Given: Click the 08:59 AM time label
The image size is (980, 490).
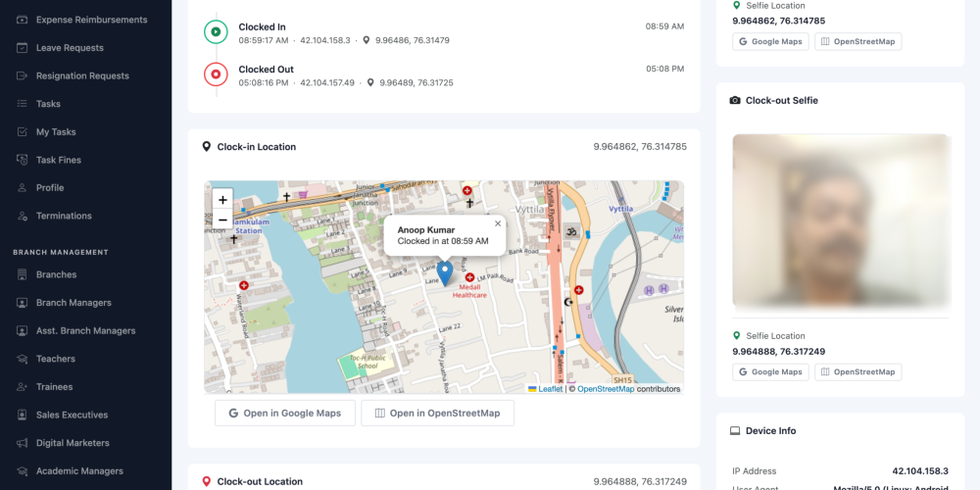Looking at the screenshot, I should (x=665, y=26).
